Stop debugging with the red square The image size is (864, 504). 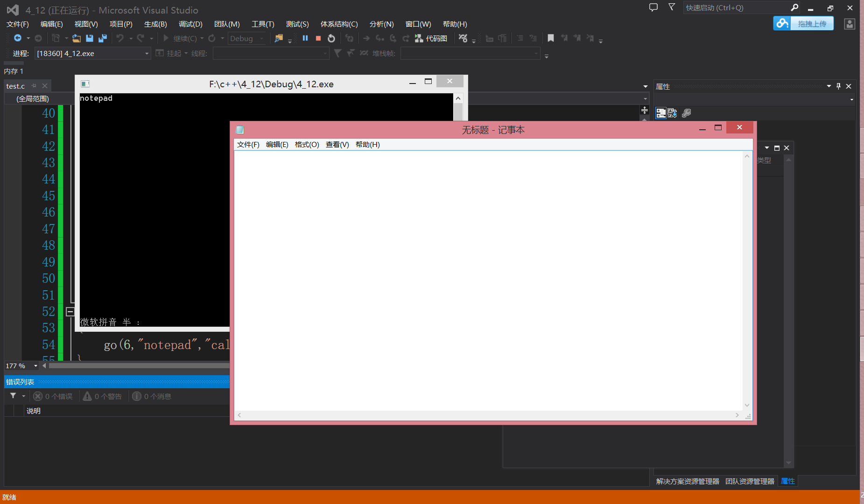318,38
